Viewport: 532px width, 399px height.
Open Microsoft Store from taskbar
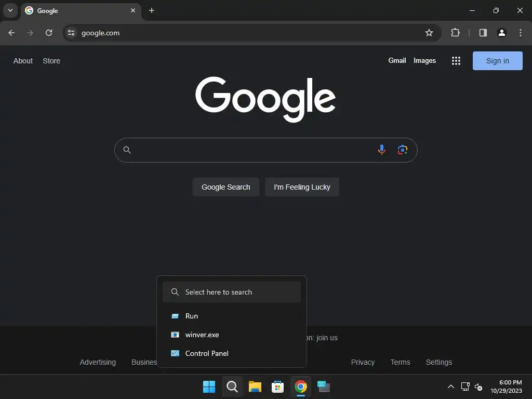[277, 387]
